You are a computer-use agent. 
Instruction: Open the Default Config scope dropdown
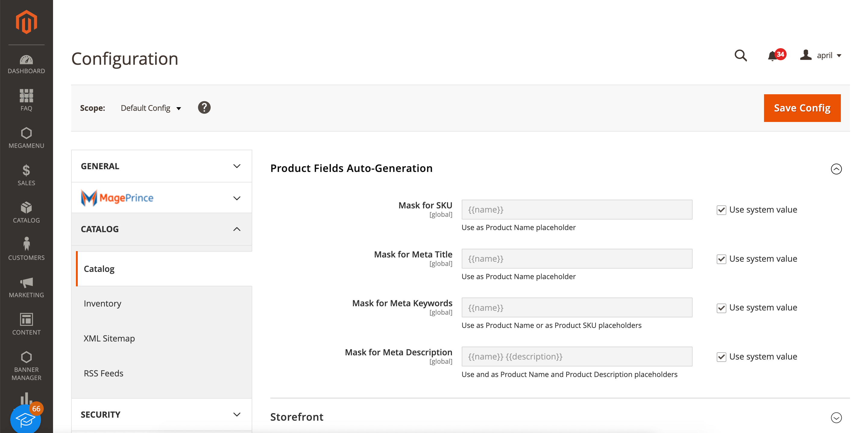151,108
